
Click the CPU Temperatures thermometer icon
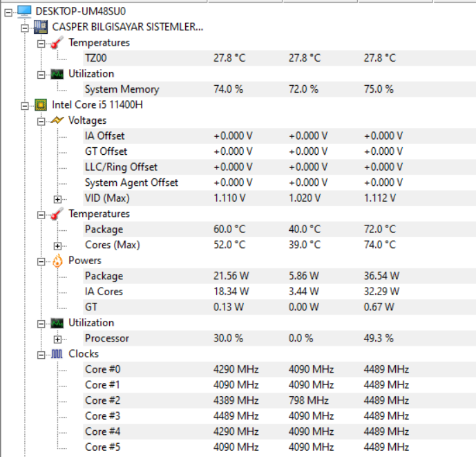(x=57, y=214)
